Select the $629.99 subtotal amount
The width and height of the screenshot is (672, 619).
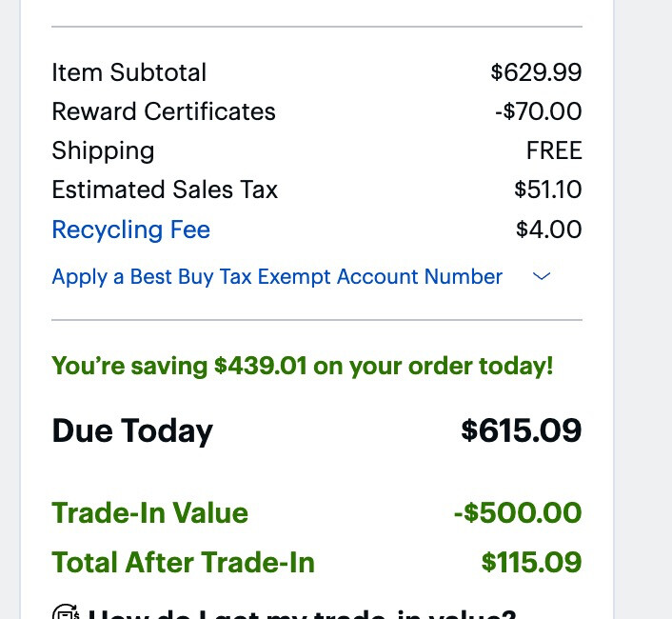click(x=536, y=72)
